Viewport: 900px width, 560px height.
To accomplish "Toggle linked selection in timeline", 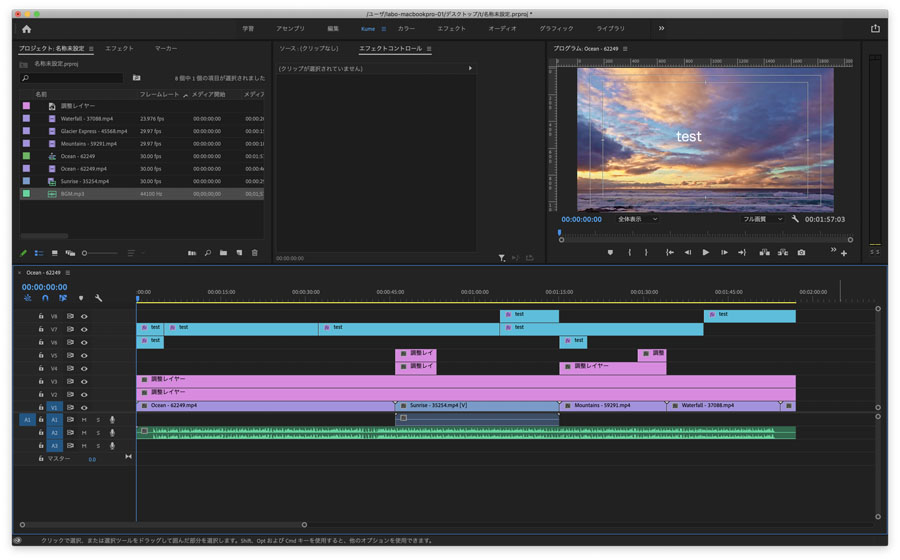I will pos(63,298).
